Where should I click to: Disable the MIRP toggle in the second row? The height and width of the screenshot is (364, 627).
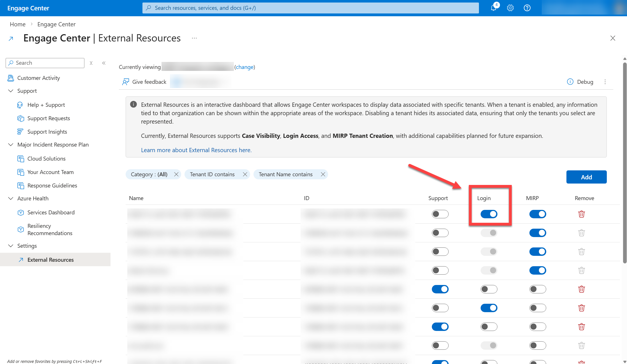click(538, 233)
